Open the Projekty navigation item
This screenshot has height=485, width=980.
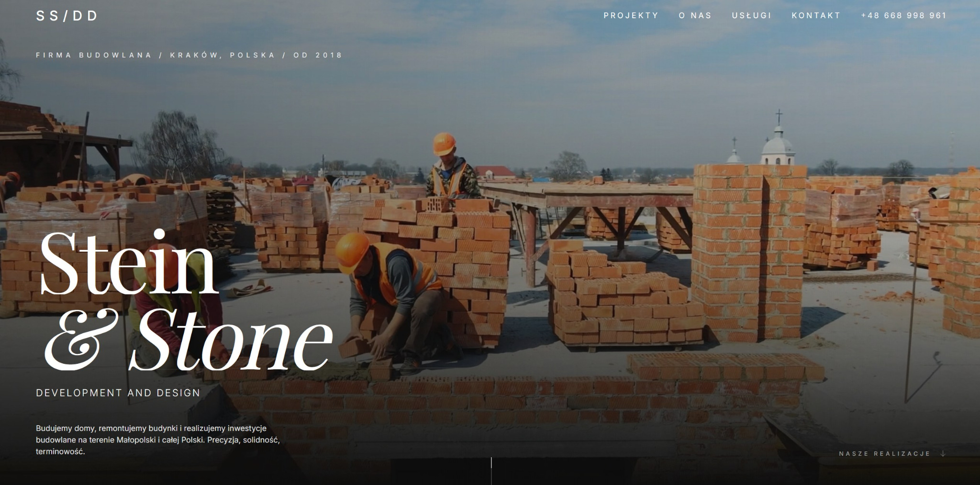[631, 15]
